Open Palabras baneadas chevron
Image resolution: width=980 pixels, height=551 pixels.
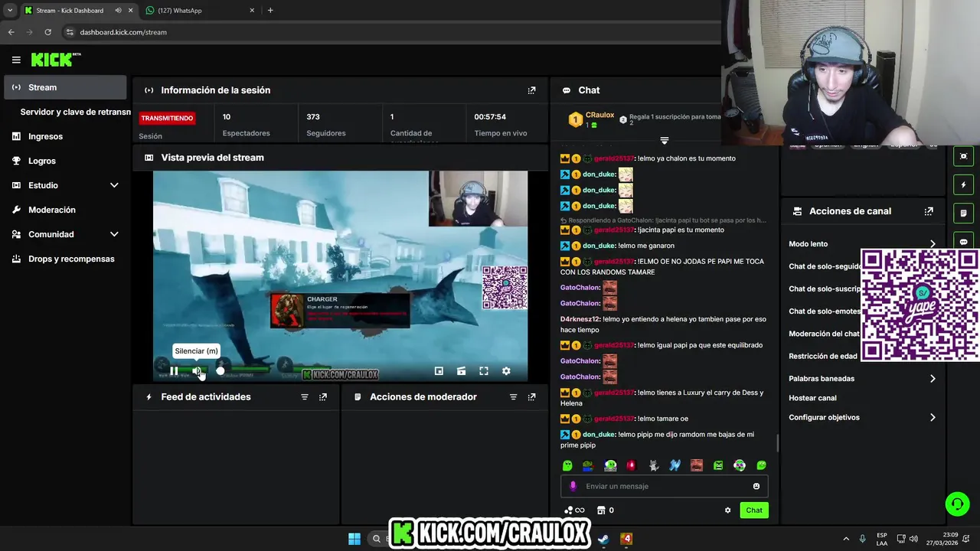point(933,379)
